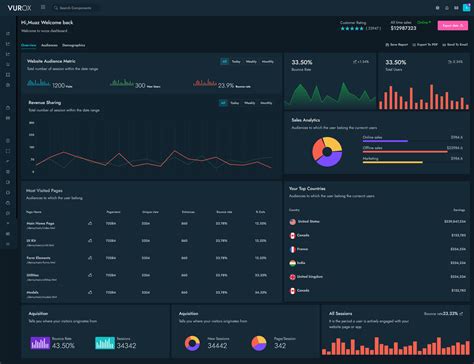Click Send To Email
Screen dimensions: 474x364
455,44
